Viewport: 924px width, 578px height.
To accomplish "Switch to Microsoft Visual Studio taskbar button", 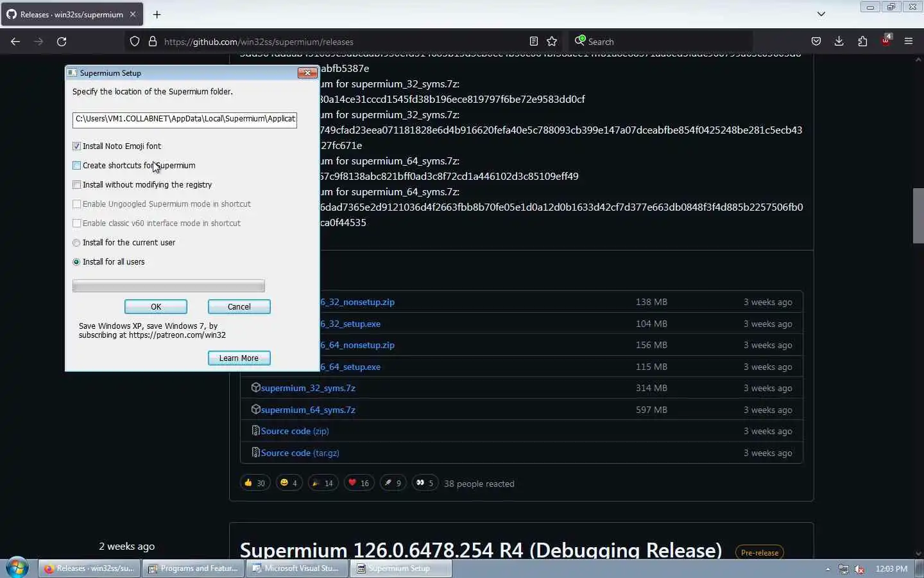I will (x=298, y=568).
